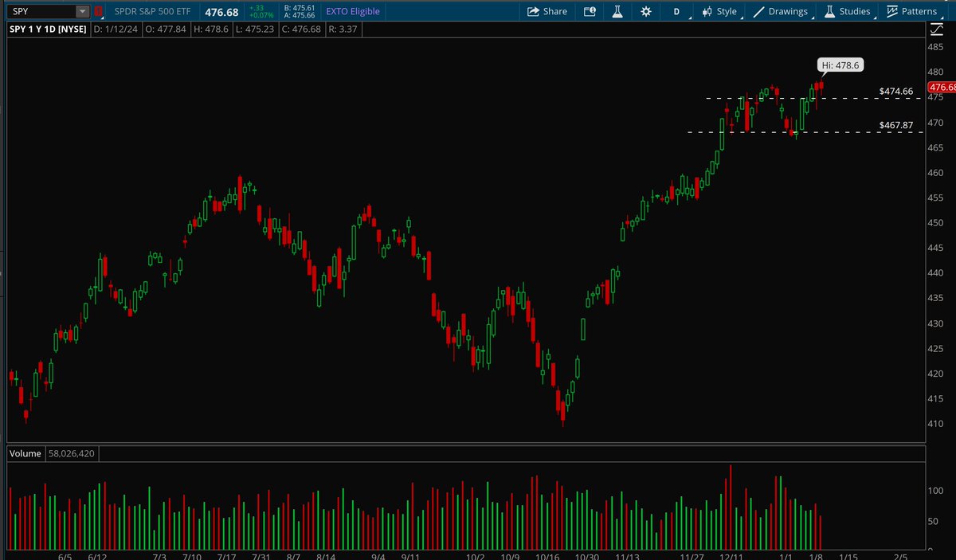Click the 460 price axis label

pos(935,173)
